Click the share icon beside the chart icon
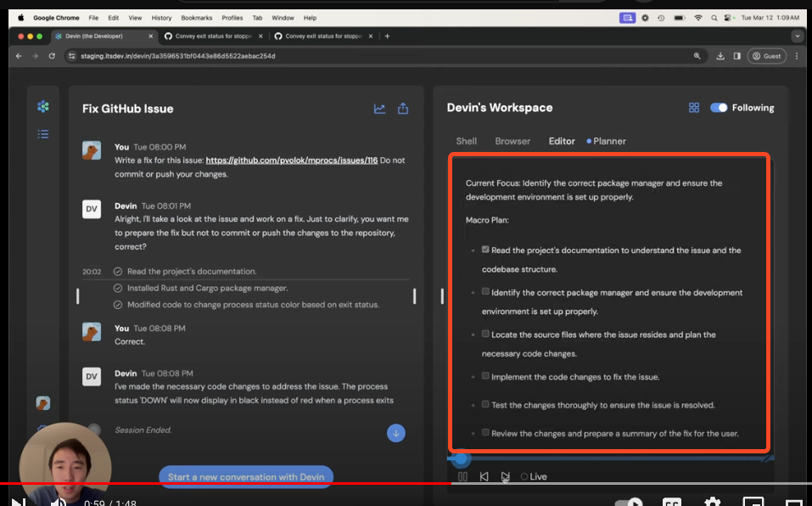 point(403,109)
